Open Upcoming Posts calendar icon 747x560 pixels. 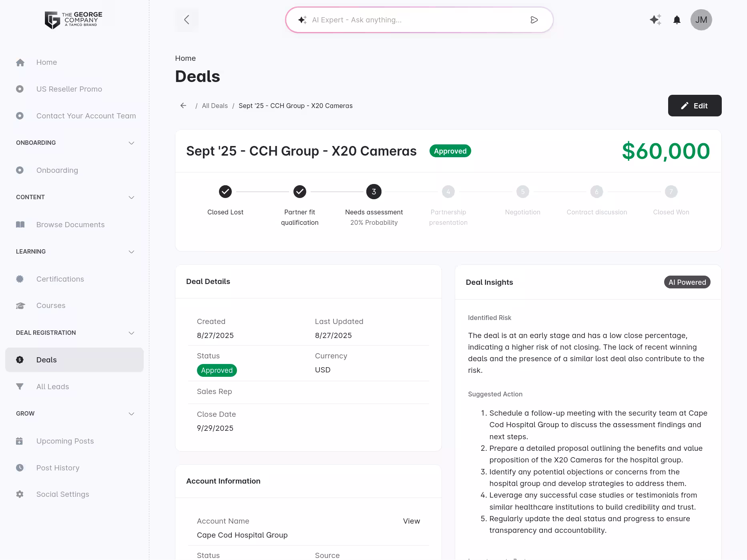point(20,441)
